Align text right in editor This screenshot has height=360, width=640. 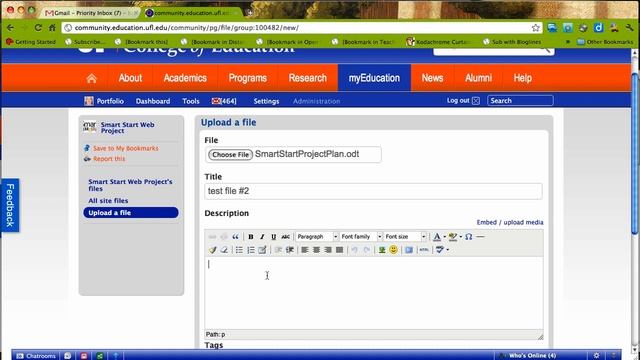click(328, 250)
